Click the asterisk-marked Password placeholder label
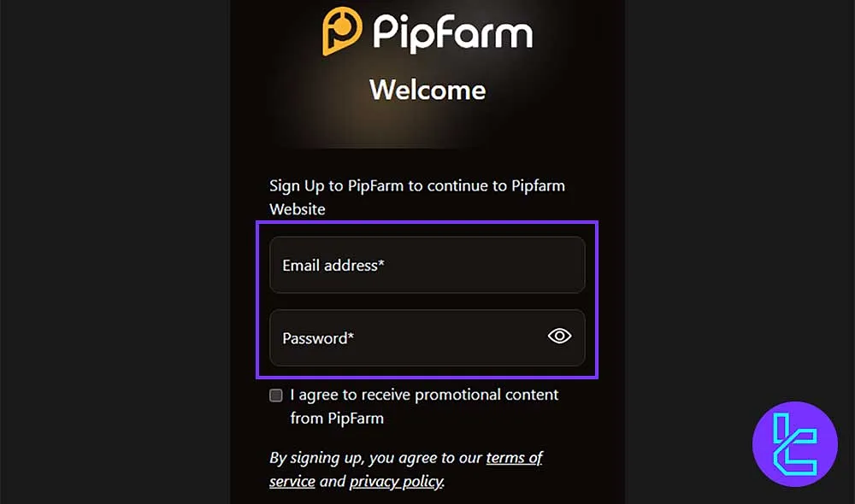The height and width of the screenshot is (504, 855). pyautogui.click(x=317, y=338)
